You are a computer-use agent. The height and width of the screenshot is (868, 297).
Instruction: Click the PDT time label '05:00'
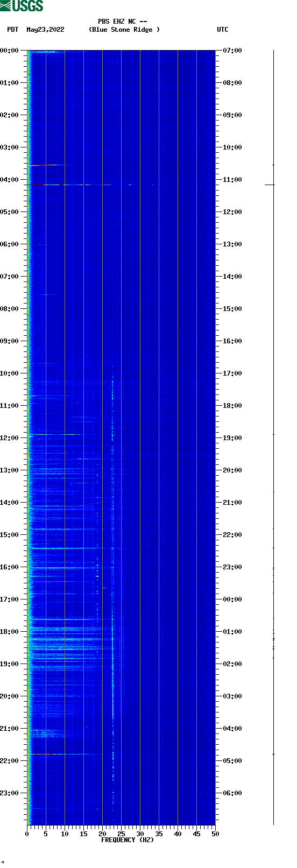10,212
